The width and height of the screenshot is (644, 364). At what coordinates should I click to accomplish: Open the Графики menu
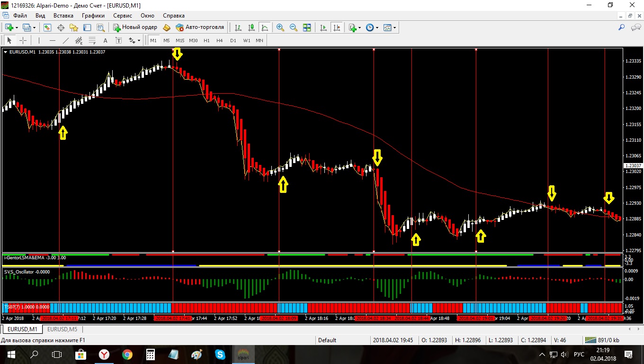click(93, 16)
